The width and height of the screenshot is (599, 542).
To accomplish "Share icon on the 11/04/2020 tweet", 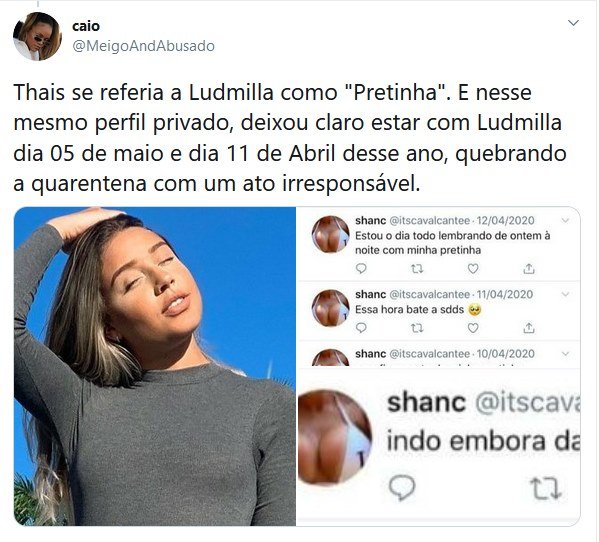I will 529,328.
